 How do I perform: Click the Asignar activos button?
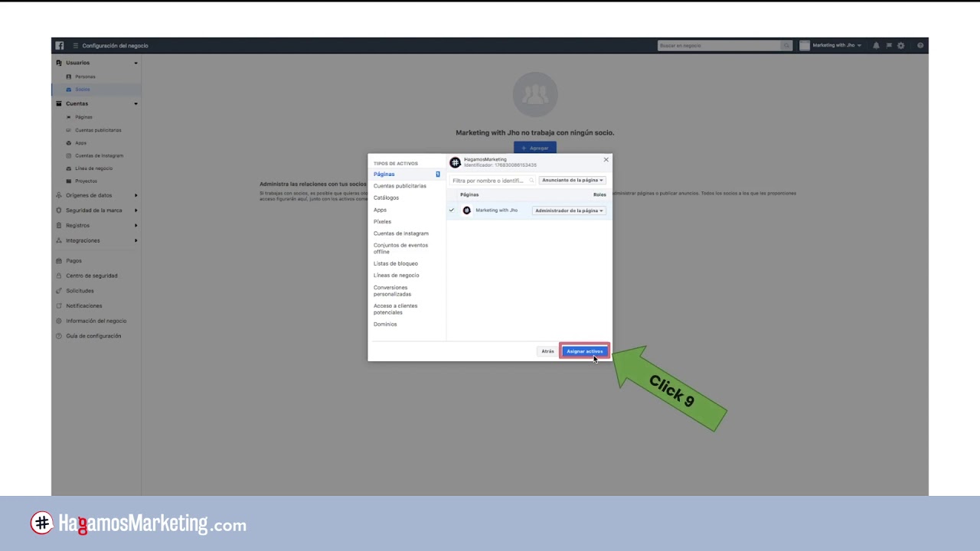pyautogui.click(x=585, y=351)
